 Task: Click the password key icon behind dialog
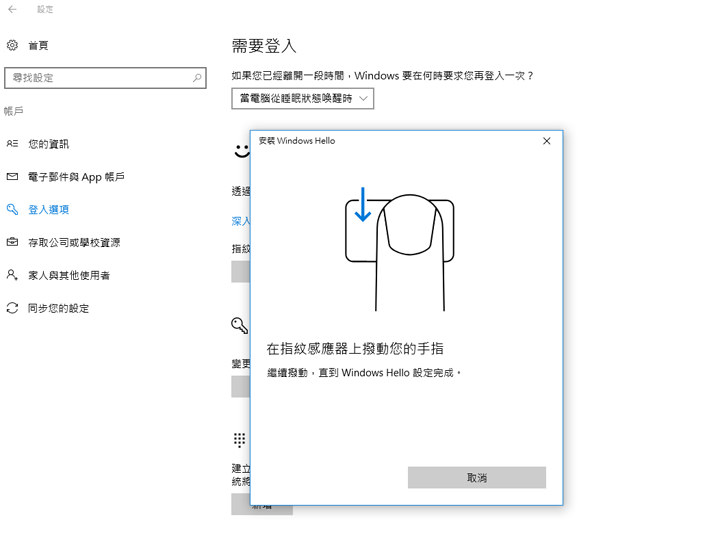(240, 325)
